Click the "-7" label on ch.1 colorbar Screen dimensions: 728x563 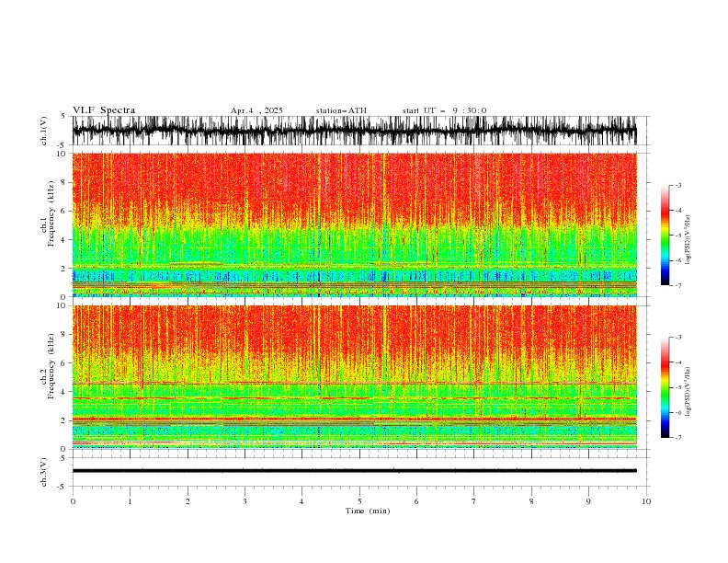point(678,285)
